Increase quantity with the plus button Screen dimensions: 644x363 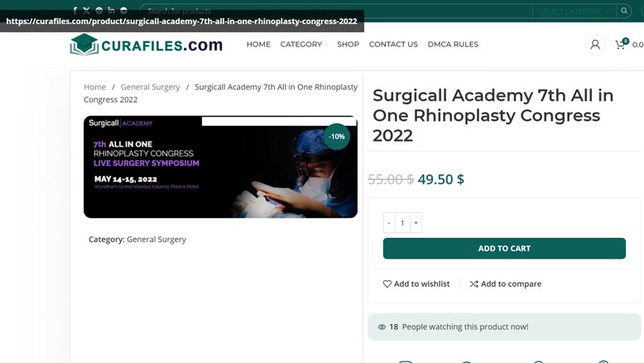tap(416, 223)
